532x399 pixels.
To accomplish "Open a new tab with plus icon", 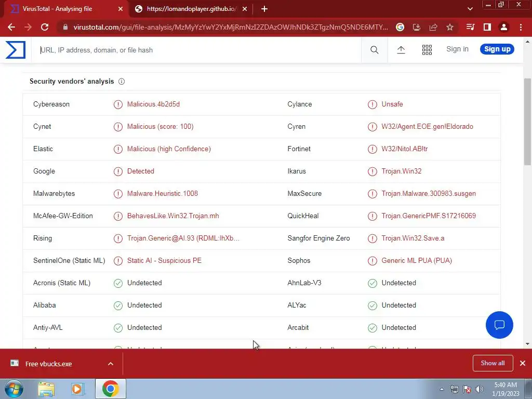I will (x=264, y=9).
